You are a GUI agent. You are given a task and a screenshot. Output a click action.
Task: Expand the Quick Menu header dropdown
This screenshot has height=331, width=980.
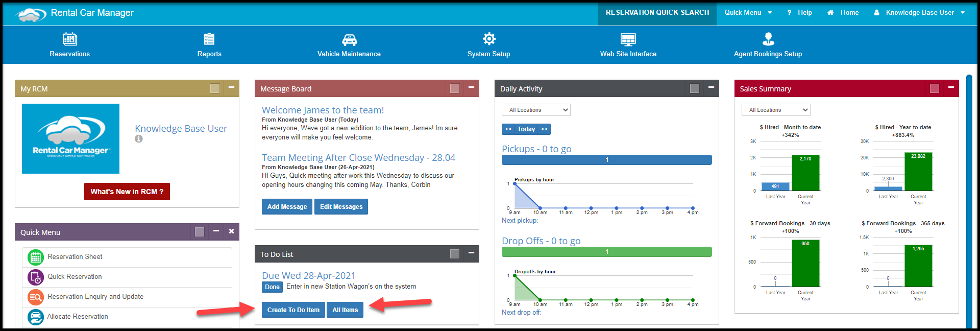748,13
